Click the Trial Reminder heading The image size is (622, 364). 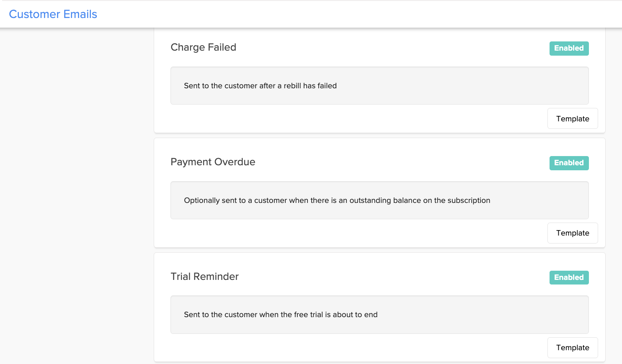pyautogui.click(x=204, y=276)
